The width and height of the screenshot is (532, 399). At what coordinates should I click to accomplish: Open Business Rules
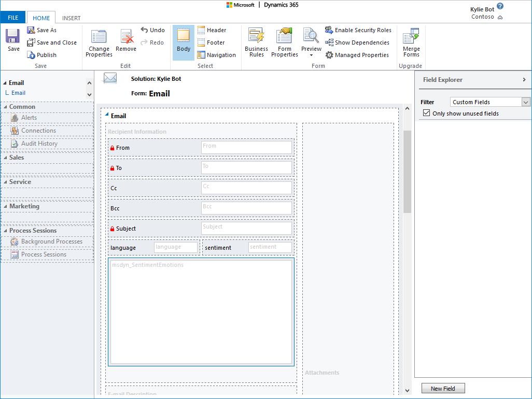[x=257, y=42]
